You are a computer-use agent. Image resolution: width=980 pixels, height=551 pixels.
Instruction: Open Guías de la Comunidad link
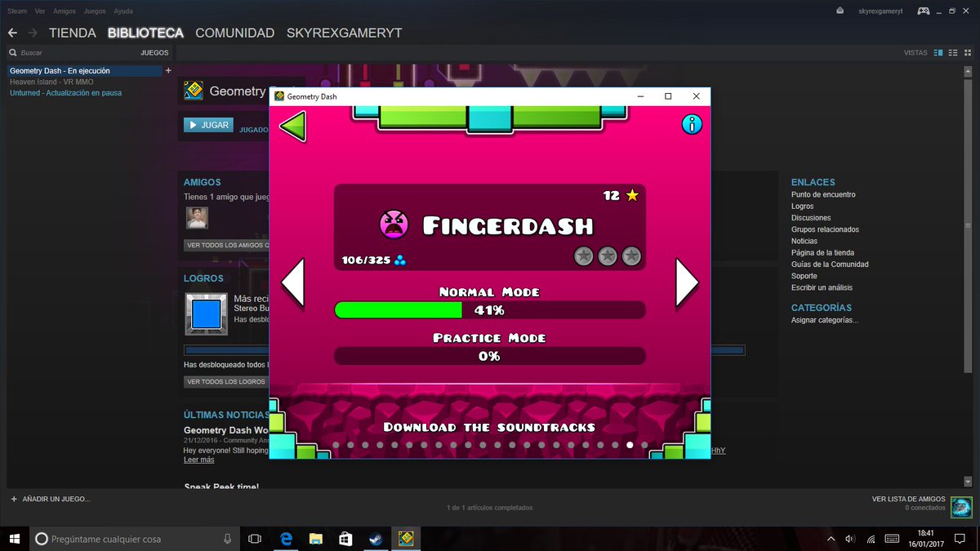[830, 264]
